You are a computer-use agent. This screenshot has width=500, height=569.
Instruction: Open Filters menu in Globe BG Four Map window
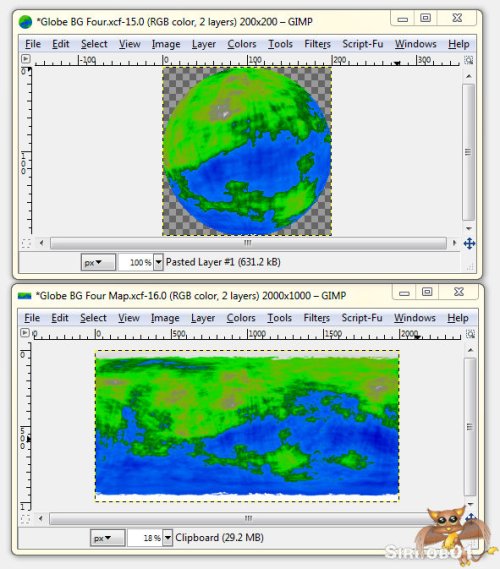[316, 318]
